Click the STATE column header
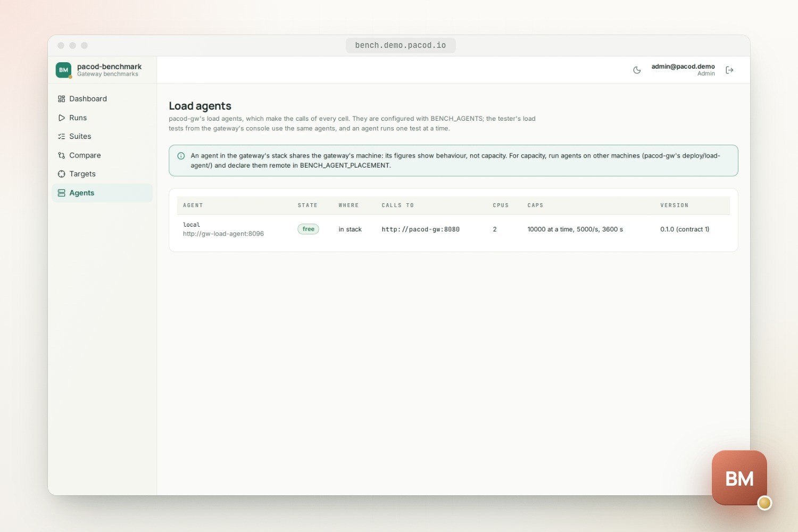The image size is (798, 532). (x=307, y=205)
